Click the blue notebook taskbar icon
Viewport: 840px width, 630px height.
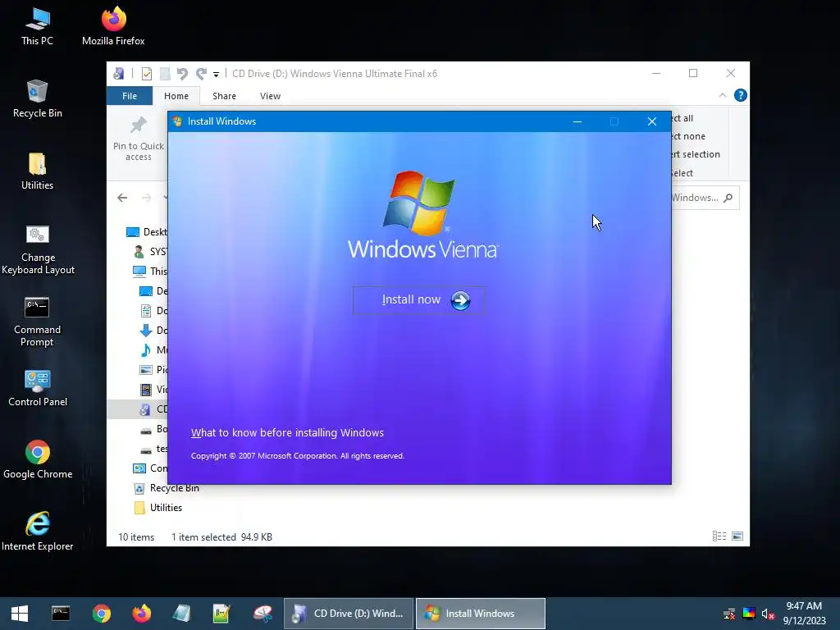(x=181, y=614)
